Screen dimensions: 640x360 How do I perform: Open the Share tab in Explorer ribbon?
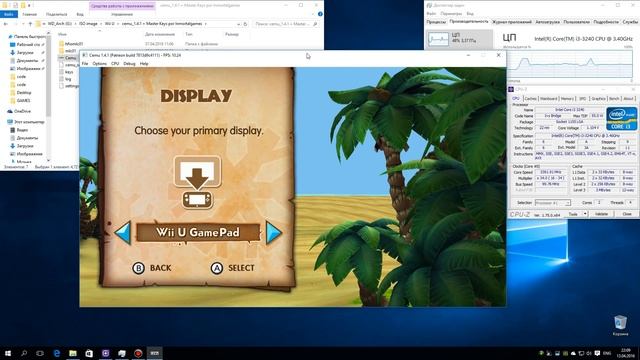(x=56, y=14)
